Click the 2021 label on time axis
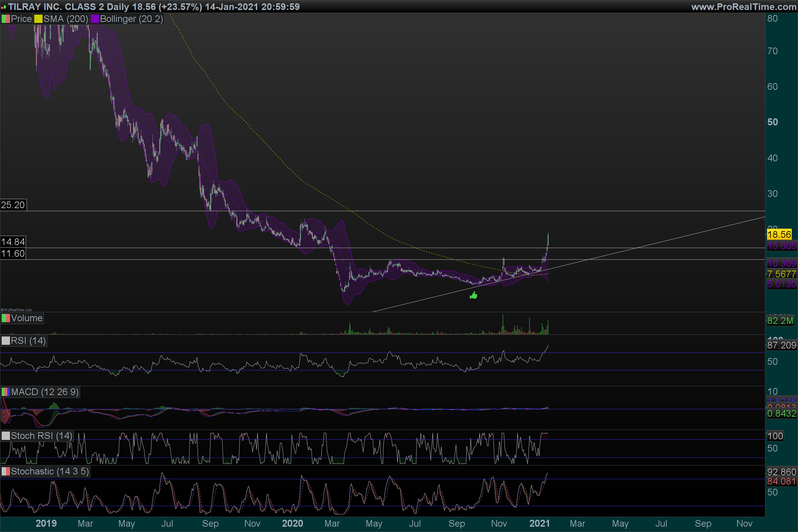This screenshot has height=532, width=798. [539, 523]
